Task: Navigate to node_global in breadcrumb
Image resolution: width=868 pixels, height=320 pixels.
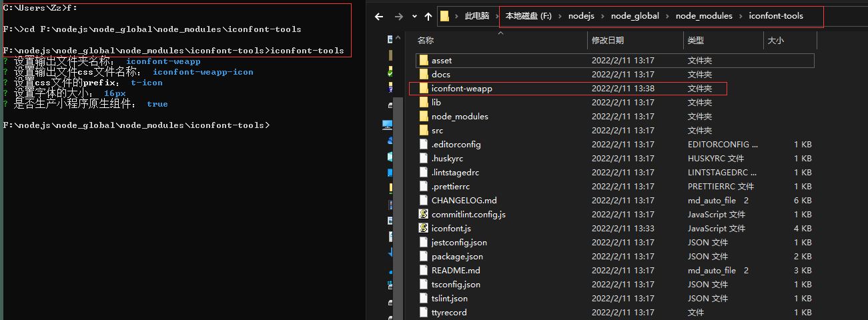Action: point(634,16)
